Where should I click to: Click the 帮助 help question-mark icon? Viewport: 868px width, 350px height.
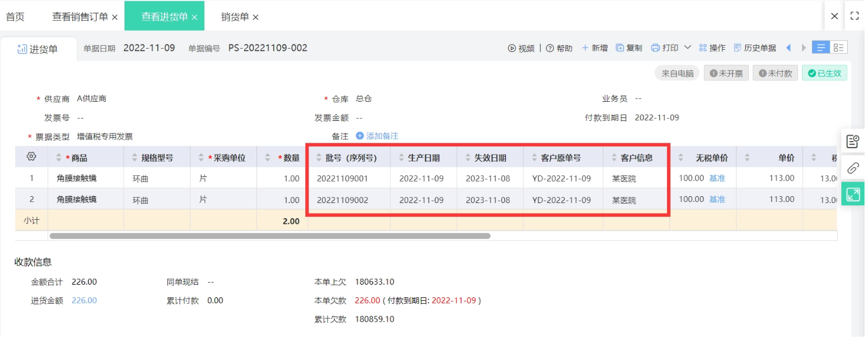point(550,49)
